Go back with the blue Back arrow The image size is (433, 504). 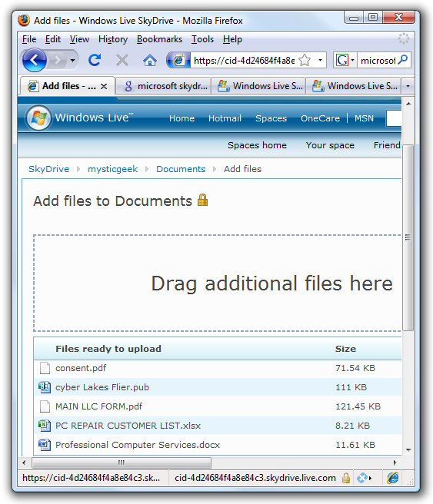34,60
